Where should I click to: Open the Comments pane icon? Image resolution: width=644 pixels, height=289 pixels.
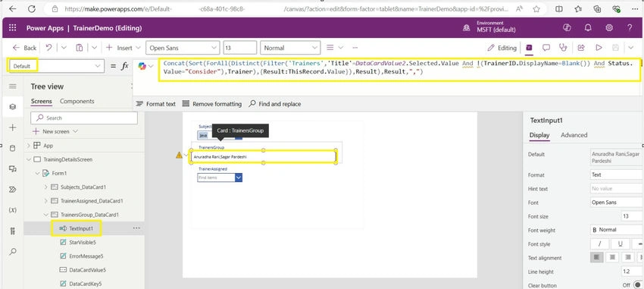pos(546,48)
